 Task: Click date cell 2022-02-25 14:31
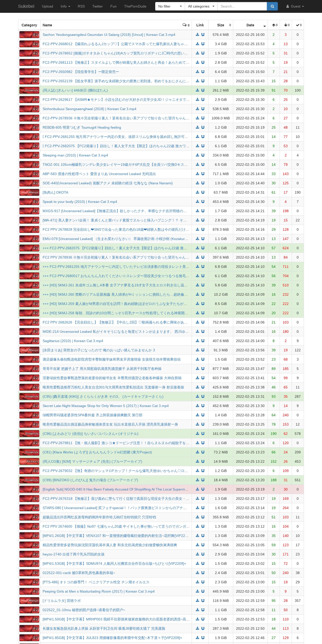[250, 192]
